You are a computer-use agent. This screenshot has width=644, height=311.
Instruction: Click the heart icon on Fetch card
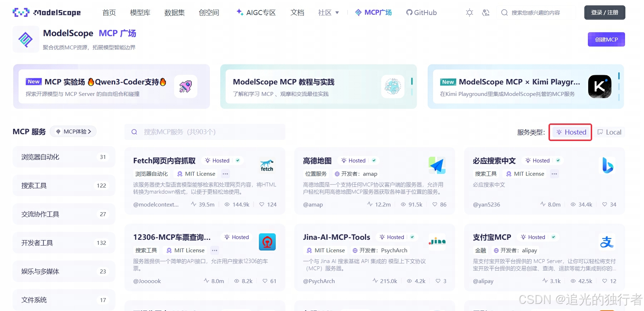(262, 204)
